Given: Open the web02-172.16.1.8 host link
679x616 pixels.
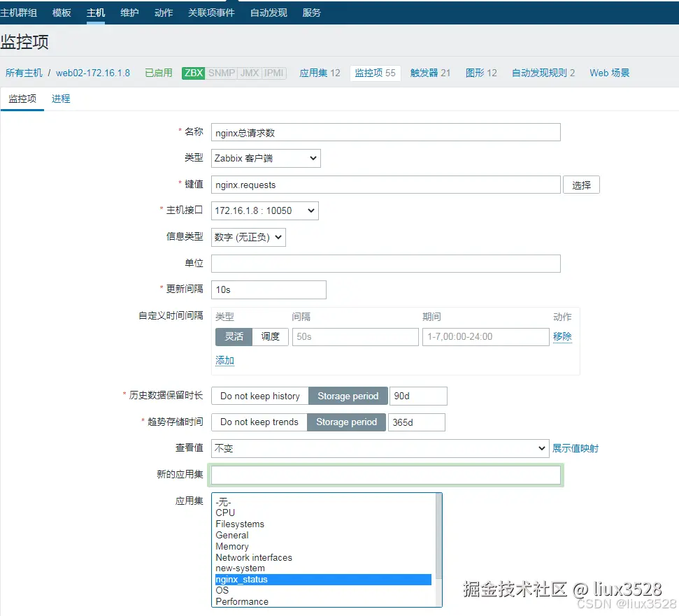Looking at the screenshot, I should click(x=93, y=73).
